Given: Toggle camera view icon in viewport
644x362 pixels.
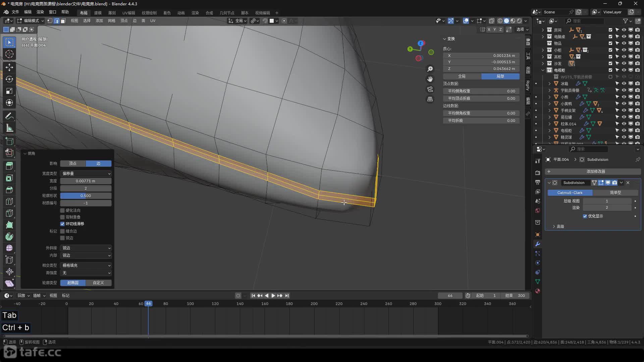Looking at the screenshot, I should click(x=430, y=89).
